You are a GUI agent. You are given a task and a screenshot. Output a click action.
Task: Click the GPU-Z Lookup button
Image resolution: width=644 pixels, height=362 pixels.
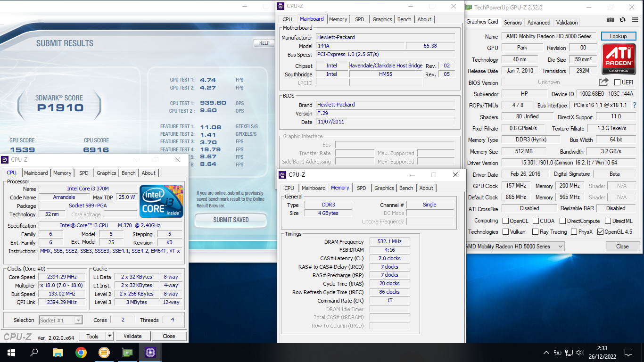(618, 36)
